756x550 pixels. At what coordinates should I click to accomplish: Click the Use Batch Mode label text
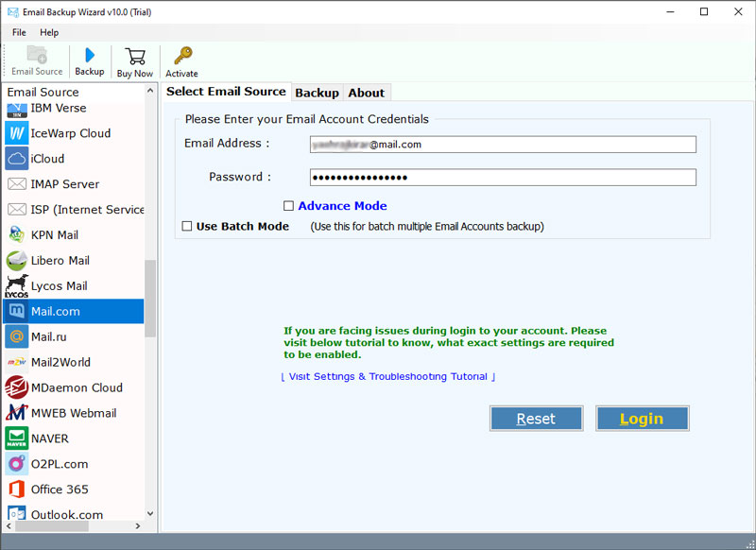(243, 226)
